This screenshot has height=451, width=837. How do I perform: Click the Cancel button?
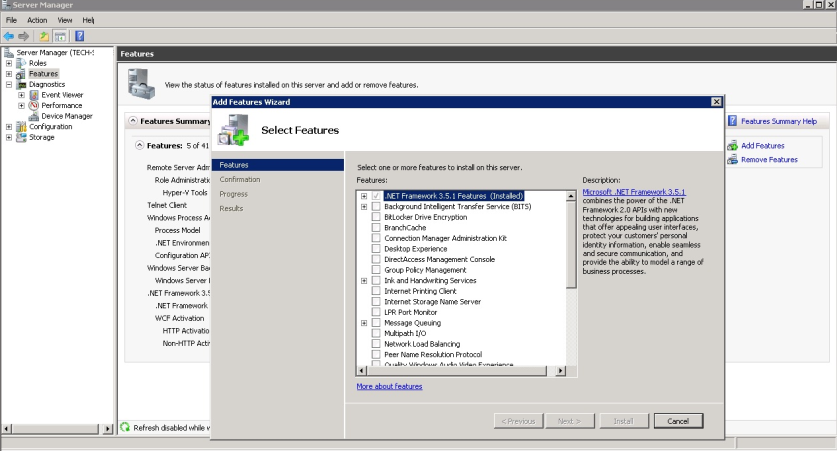coord(678,421)
